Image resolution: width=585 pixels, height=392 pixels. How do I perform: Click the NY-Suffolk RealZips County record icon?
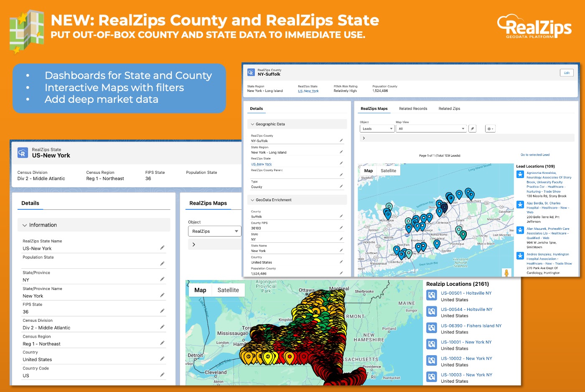click(x=251, y=72)
